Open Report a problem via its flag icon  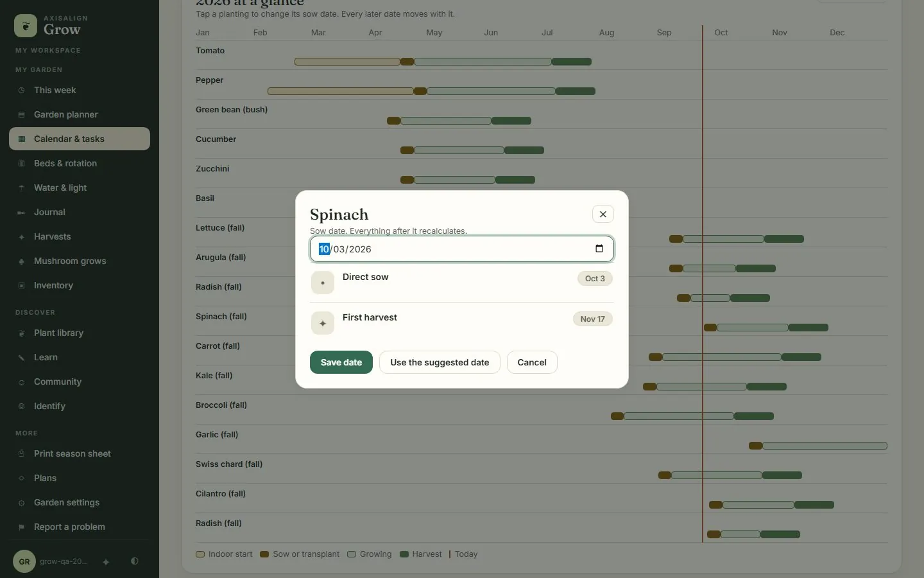tap(21, 527)
